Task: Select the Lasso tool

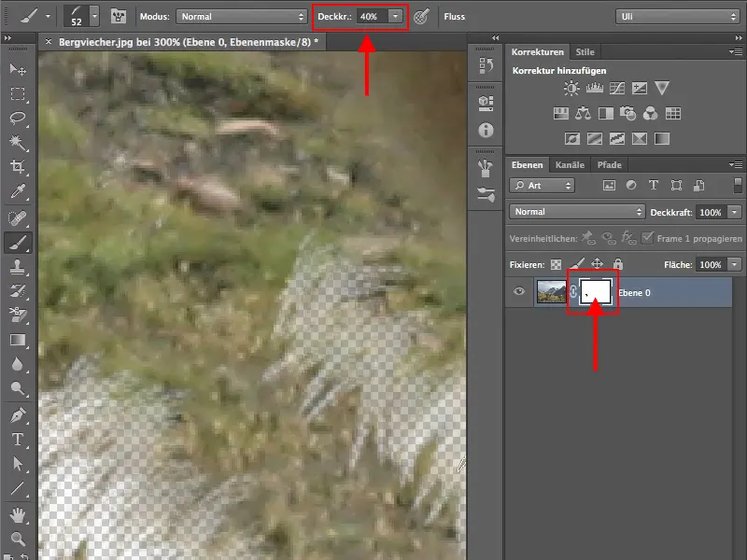Action: [x=18, y=119]
